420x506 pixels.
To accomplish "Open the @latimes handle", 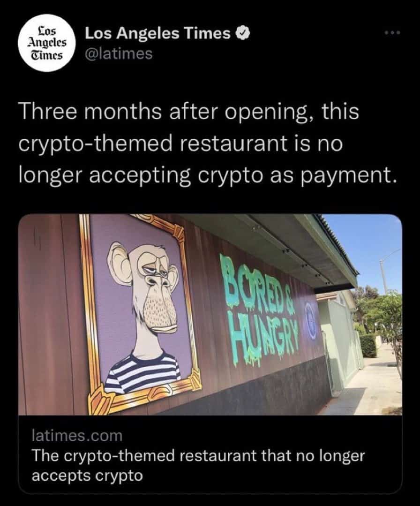I will [x=118, y=53].
